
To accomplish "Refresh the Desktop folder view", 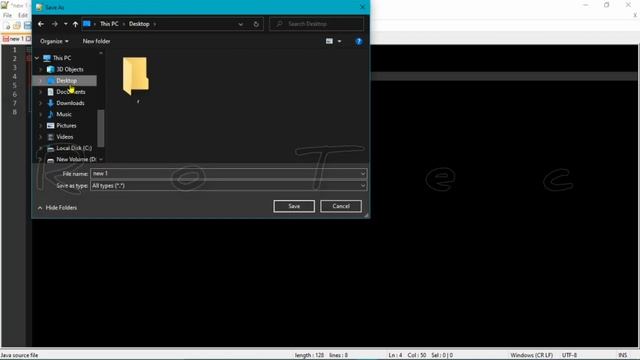I will click(256, 24).
